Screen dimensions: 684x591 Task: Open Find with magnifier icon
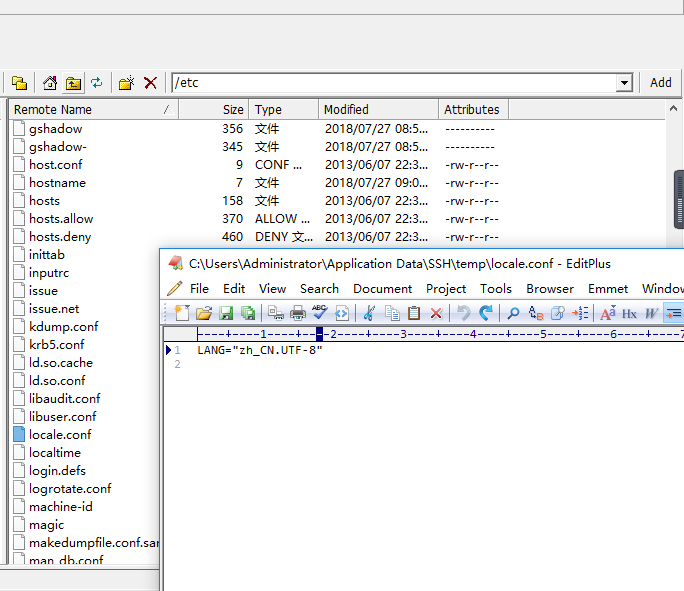point(513,313)
